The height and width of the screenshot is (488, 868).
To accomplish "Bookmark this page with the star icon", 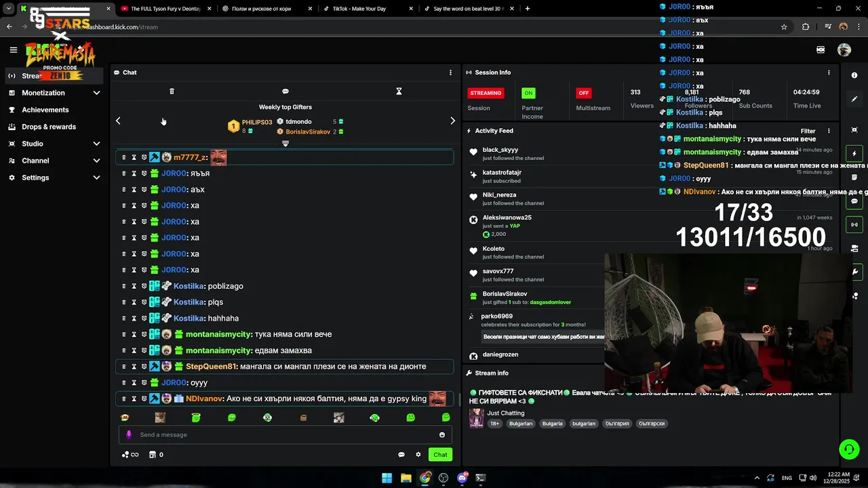I will point(784,27).
